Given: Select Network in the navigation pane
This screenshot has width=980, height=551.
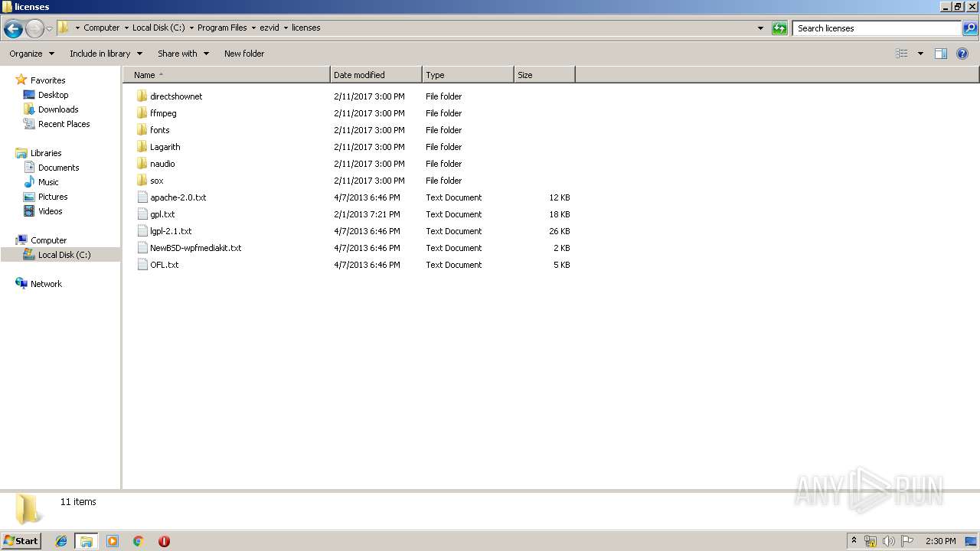Looking at the screenshot, I should coord(46,284).
